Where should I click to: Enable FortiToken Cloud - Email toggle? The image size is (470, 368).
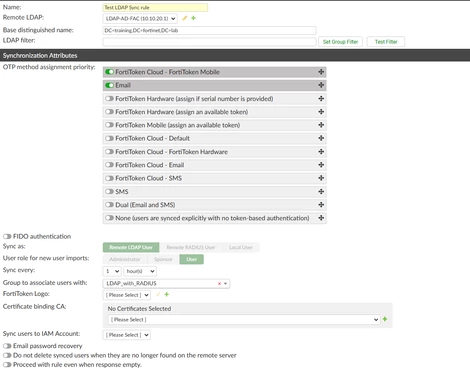point(109,165)
